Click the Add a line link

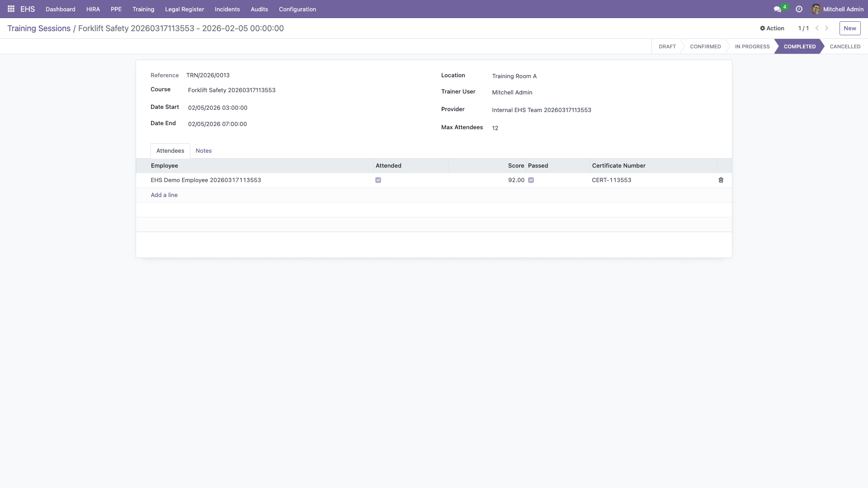click(x=164, y=195)
